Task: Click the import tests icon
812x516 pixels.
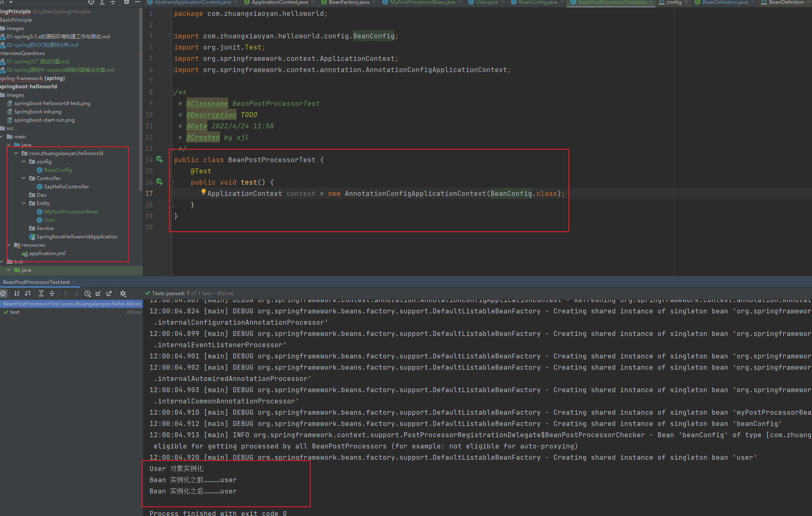Action: click(x=98, y=293)
